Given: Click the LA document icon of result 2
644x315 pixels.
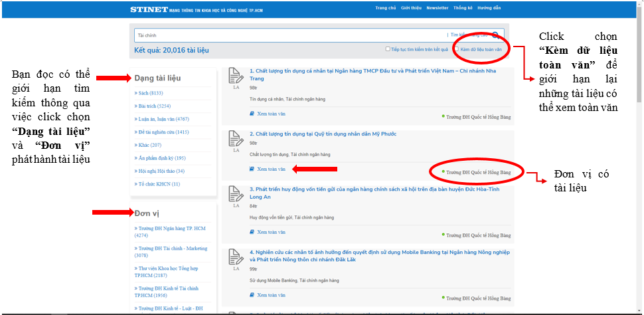Looking at the screenshot, I should [236, 138].
